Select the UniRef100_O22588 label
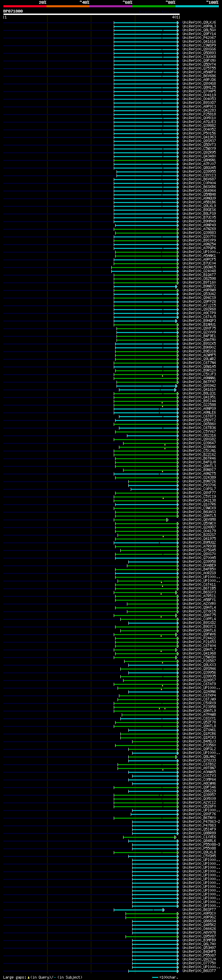Screen dimensions: 222x980 click(199, 405)
